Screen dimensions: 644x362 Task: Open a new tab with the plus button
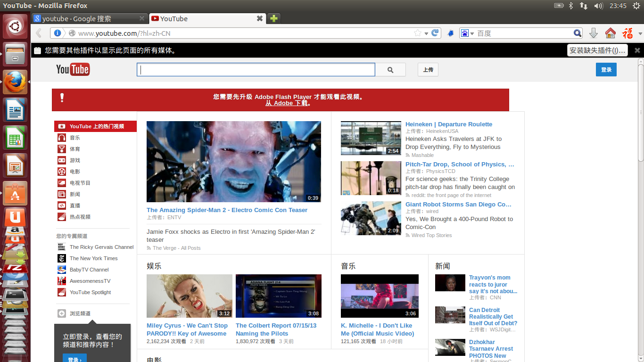click(273, 18)
